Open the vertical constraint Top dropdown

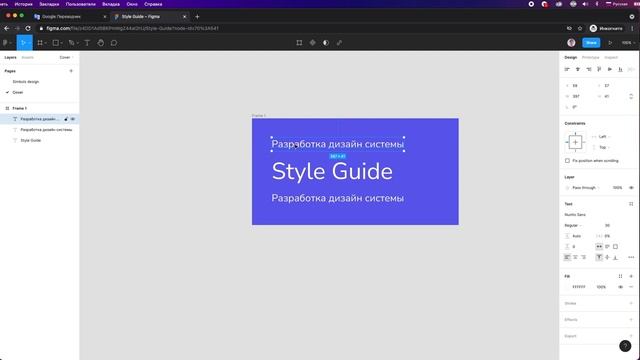[604, 147]
